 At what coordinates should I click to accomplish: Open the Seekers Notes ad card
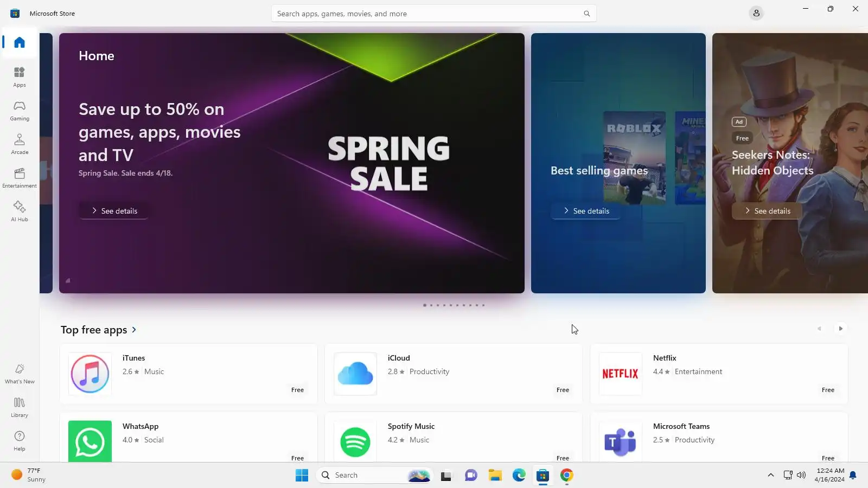(x=790, y=163)
